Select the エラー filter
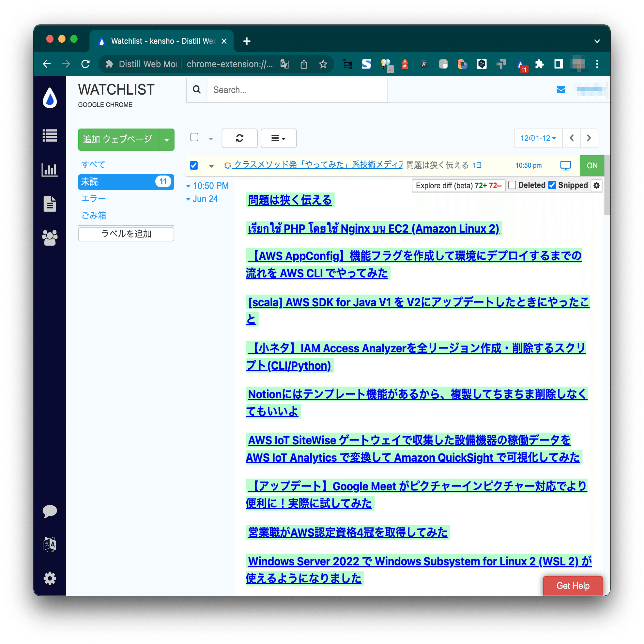 tap(94, 199)
